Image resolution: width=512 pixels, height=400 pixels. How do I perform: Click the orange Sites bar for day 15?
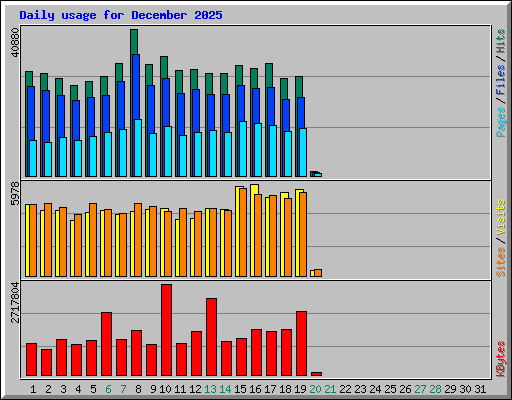[x=243, y=232]
